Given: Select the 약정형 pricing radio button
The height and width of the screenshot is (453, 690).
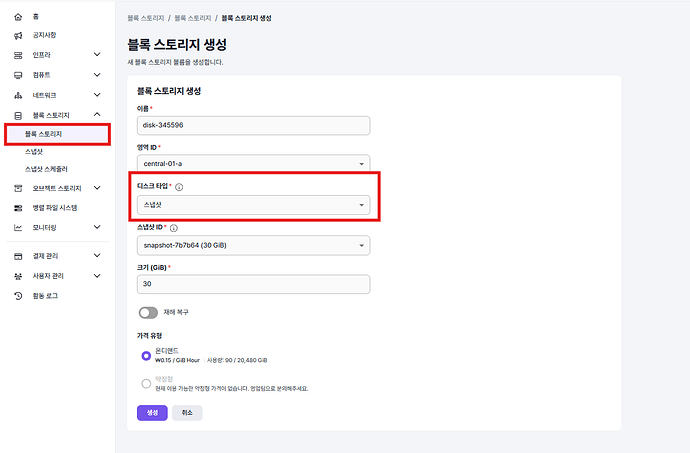Looking at the screenshot, I should pos(146,383).
